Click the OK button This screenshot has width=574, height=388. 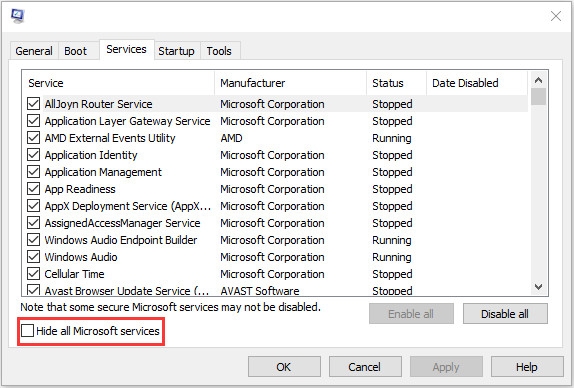click(284, 367)
